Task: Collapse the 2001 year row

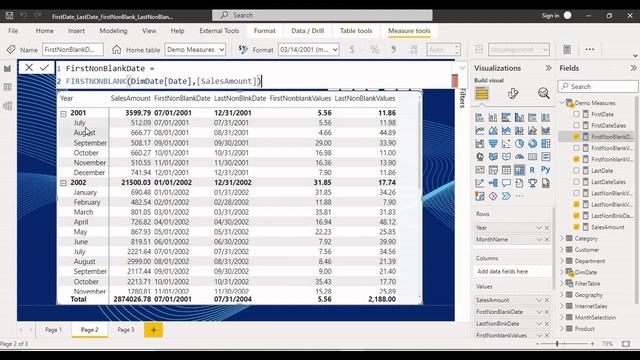Action: [x=63, y=114]
